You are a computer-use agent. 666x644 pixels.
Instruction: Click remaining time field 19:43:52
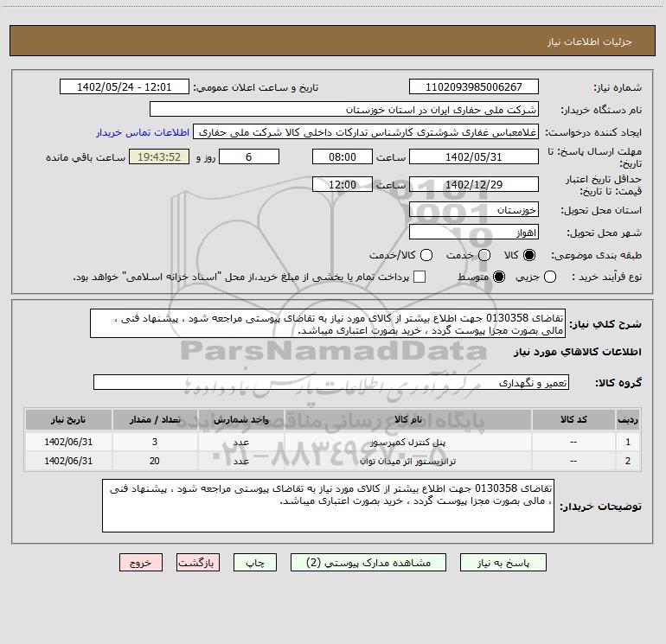pyautogui.click(x=159, y=156)
